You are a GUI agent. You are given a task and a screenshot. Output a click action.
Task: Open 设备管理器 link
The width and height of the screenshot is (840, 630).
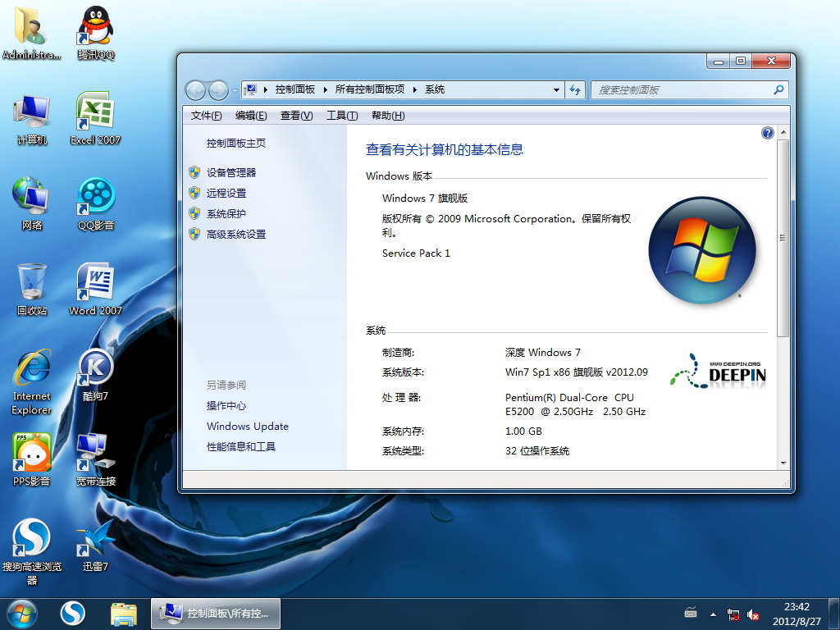pos(231,172)
